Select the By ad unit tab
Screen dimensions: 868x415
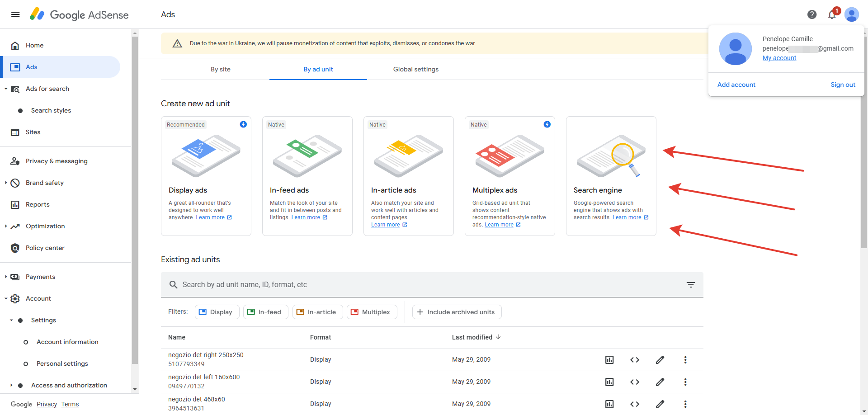pos(318,69)
